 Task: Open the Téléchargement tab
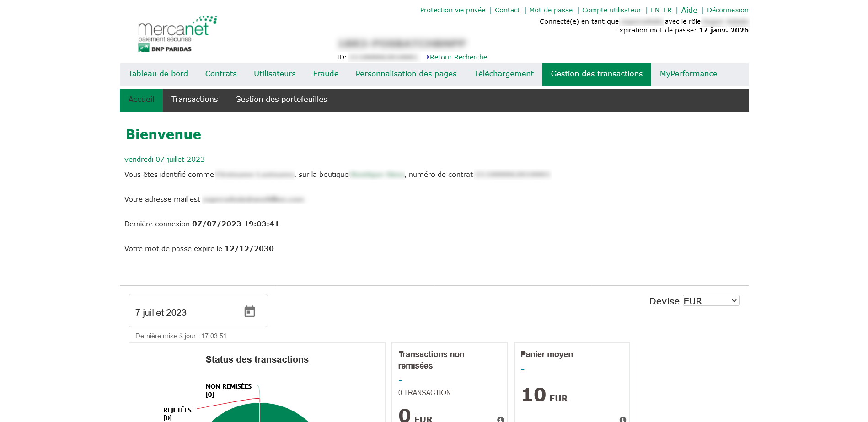(504, 74)
